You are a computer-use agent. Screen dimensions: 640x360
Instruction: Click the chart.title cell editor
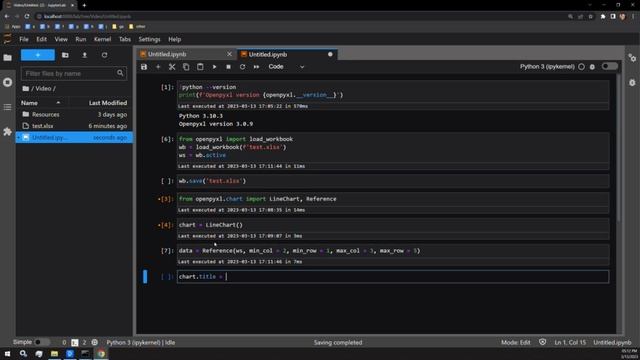(x=393, y=276)
